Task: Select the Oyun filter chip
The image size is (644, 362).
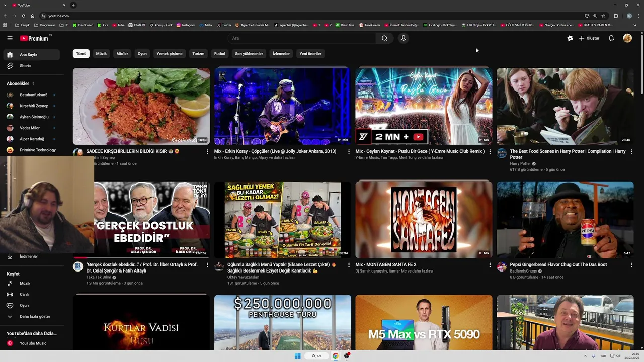Action: point(142,54)
